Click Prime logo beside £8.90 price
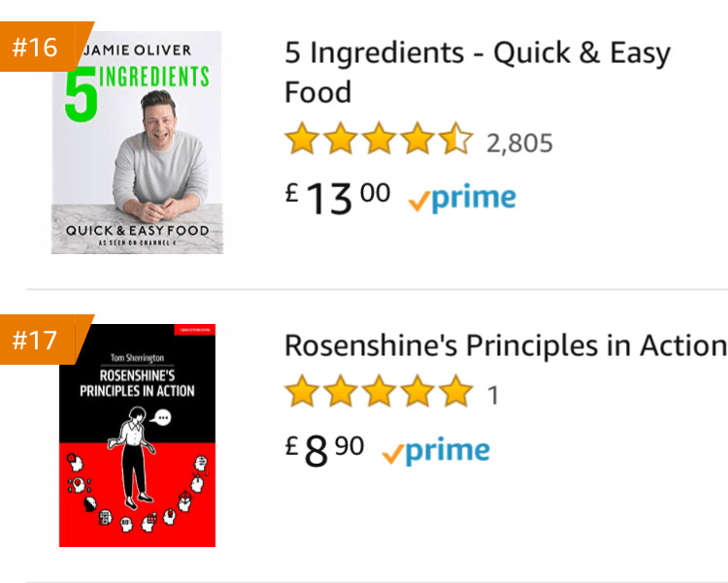This screenshot has height=583, width=728. tap(436, 451)
